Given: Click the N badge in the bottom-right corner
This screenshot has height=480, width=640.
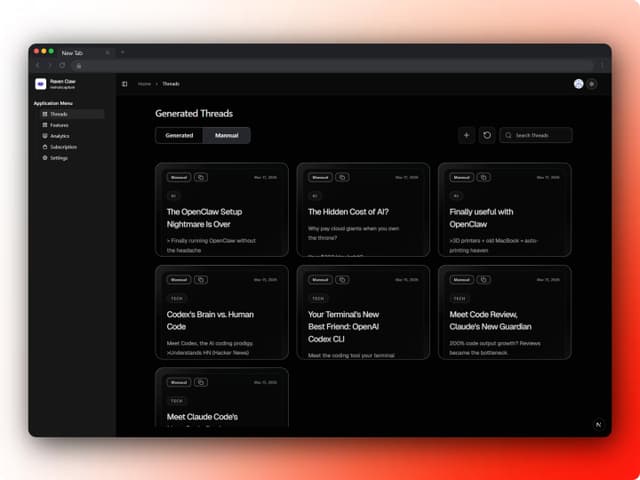Looking at the screenshot, I should click(598, 424).
